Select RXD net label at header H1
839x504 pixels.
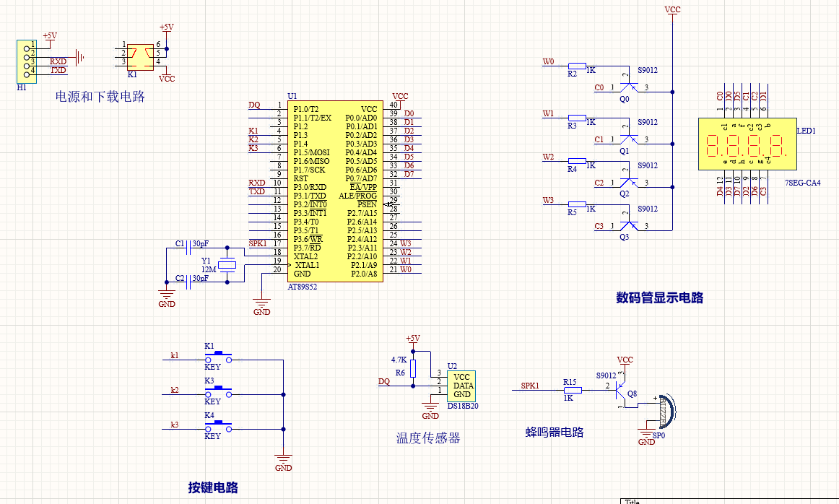coord(58,61)
